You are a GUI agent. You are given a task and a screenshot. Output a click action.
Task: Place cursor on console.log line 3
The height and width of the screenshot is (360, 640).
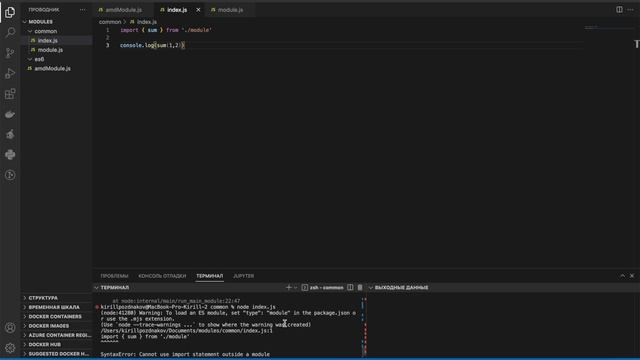click(x=152, y=45)
